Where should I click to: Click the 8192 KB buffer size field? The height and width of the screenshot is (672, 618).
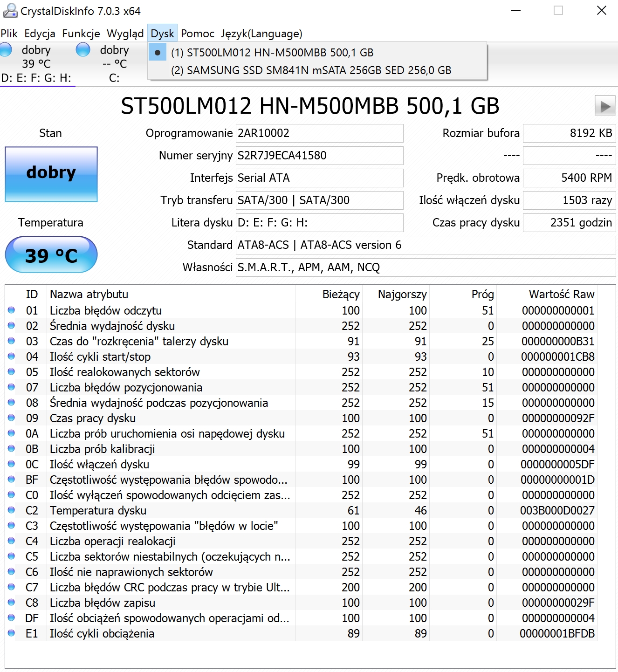tap(569, 133)
